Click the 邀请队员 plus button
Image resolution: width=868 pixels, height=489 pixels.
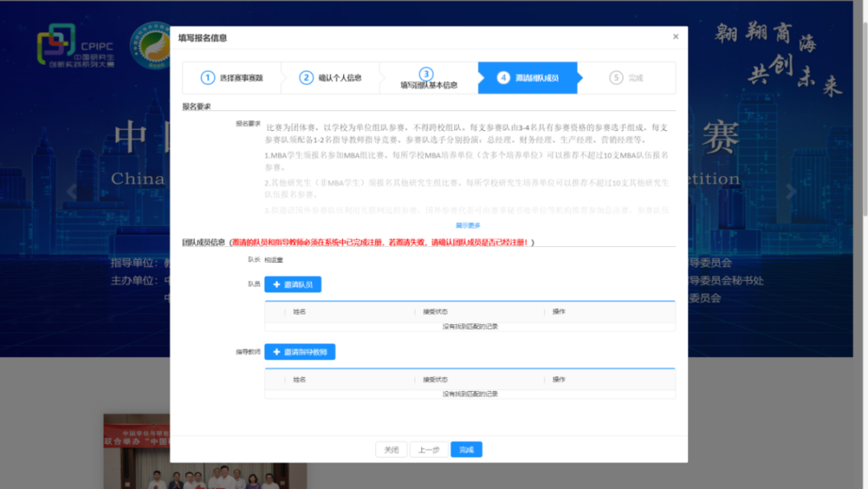click(293, 285)
